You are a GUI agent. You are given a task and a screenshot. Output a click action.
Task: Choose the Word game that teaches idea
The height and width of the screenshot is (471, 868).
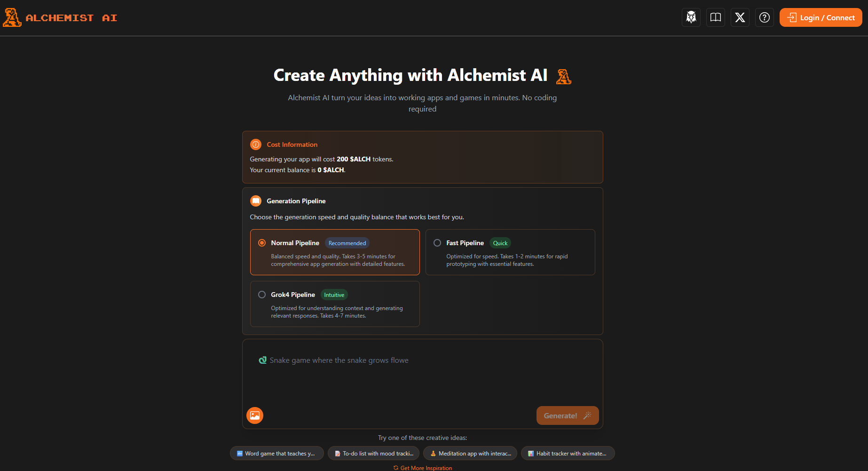(x=276, y=453)
